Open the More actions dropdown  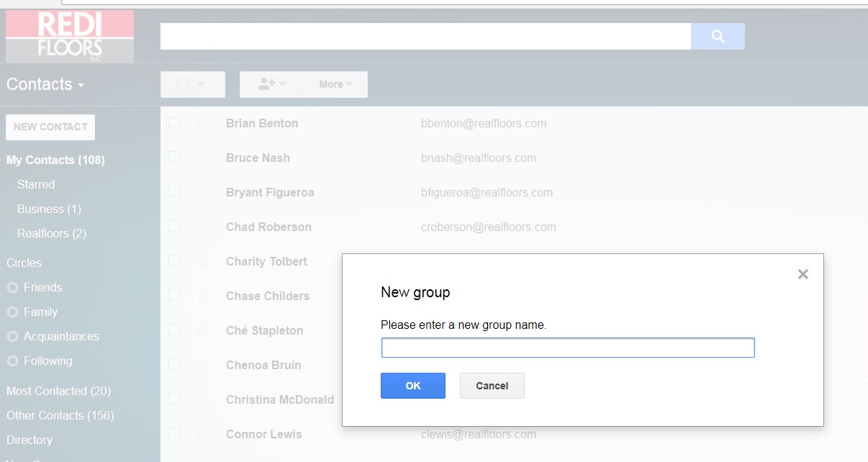click(335, 84)
